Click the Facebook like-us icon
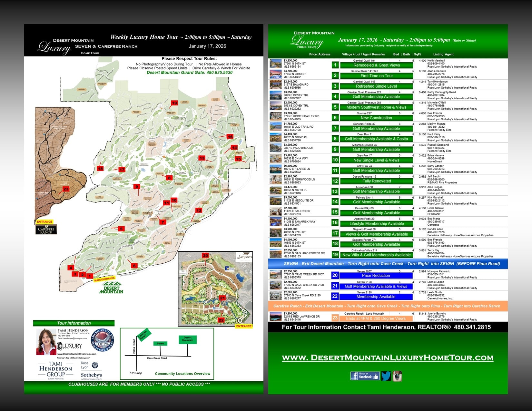This screenshot has width=532, height=411. (365, 376)
